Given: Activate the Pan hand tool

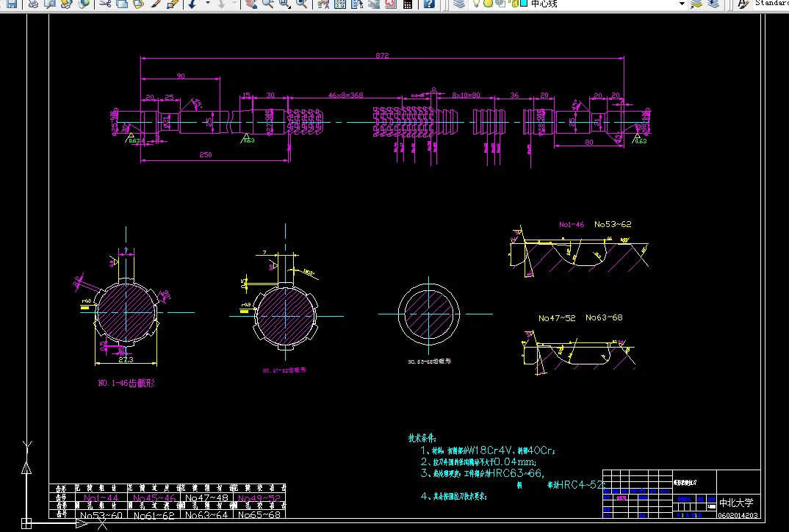Looking at the screenshot, I should tap(251, 4).
